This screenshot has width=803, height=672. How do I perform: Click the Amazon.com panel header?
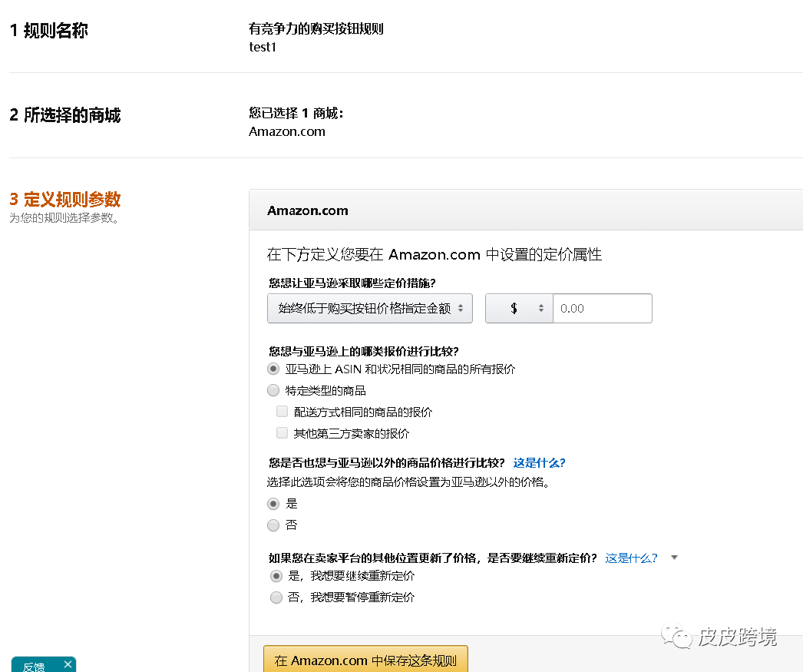click(x=526, y=210)
